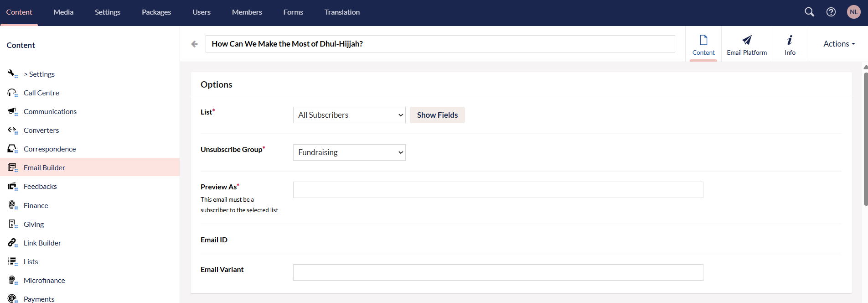Click the Communications megaphone icon
The width and height of the screenshot is (868, 303).
coord(12,111)
